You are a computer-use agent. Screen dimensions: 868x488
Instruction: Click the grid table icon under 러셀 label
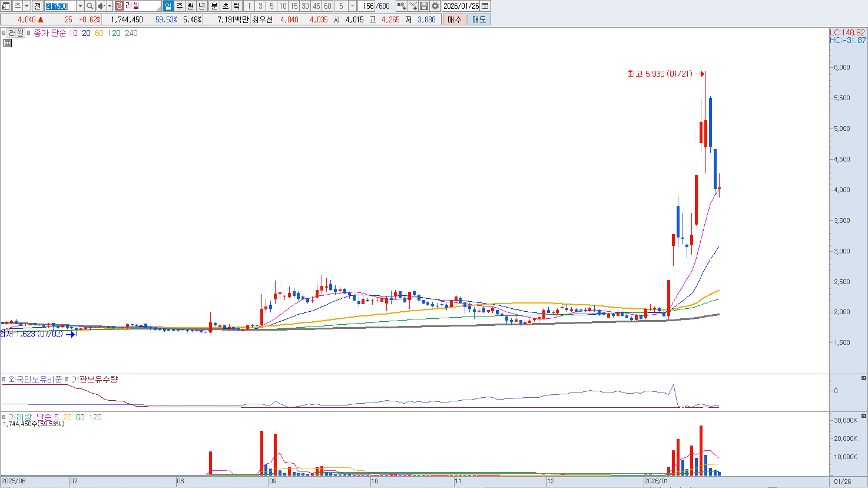(x=8, y=43)
